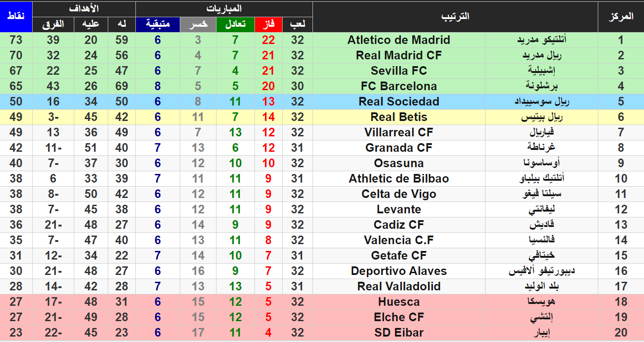Click the متبقية remaining column header

pos(158,24)
